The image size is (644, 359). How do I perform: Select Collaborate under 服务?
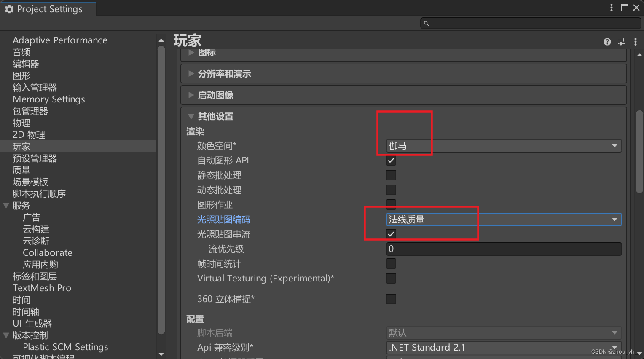47,252
